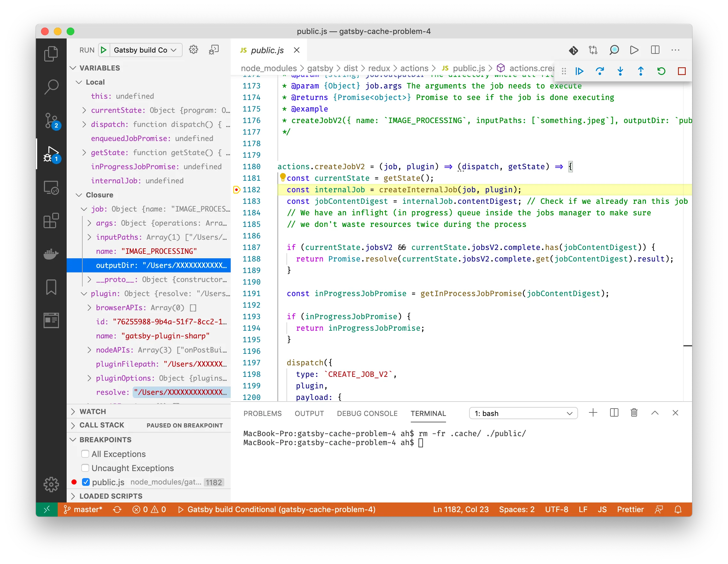Open errors and warnings count
Viewport: 728px width, 564px height.
[x=149, y=510]
